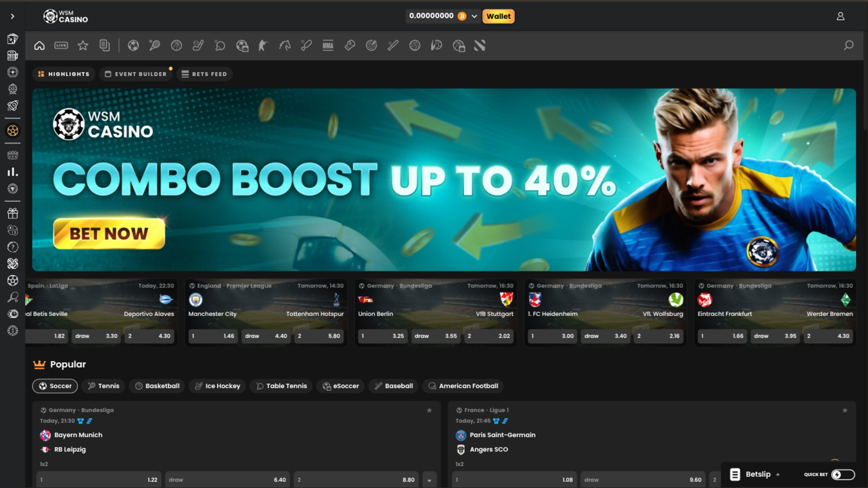Open the Live betting icon
Viewport: 868px width, 488px height.
(61, 46)
